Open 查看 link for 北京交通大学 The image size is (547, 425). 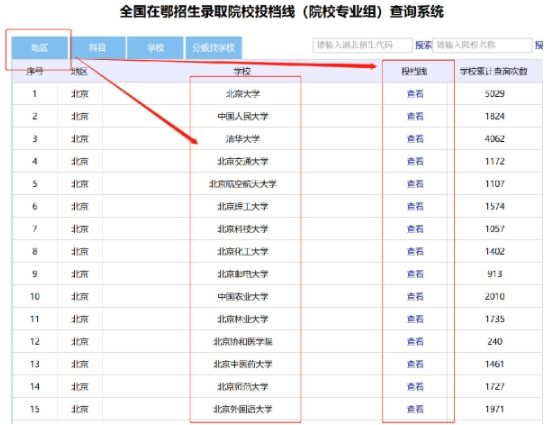click(x=415, y=161)
